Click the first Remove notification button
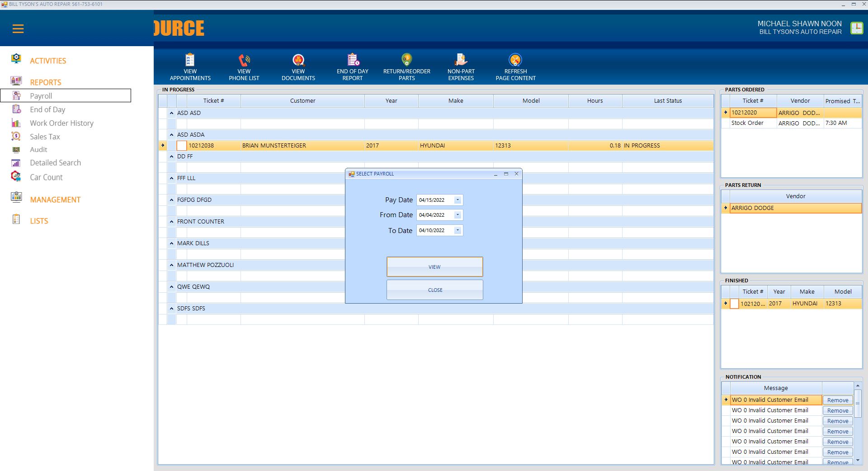Image resolution: width=868 pixels, height=471 pixels. click(837, 400)
